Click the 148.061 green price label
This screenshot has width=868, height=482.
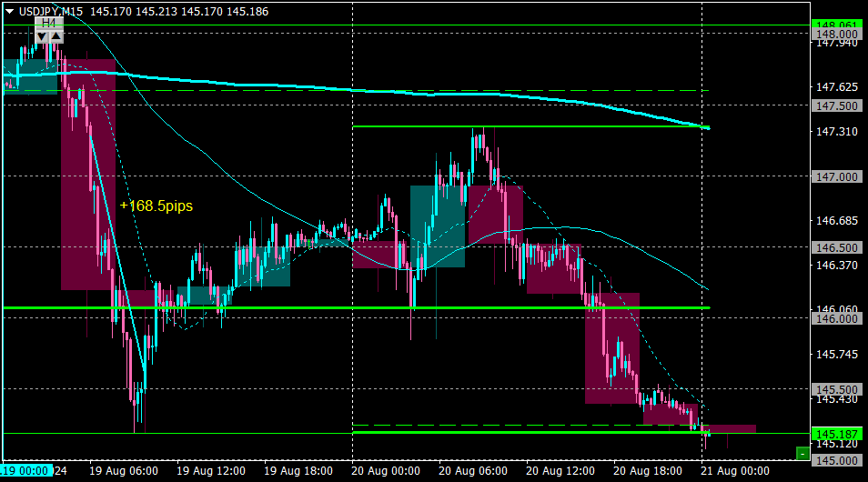pyautogui.click(x=836, y=25)
